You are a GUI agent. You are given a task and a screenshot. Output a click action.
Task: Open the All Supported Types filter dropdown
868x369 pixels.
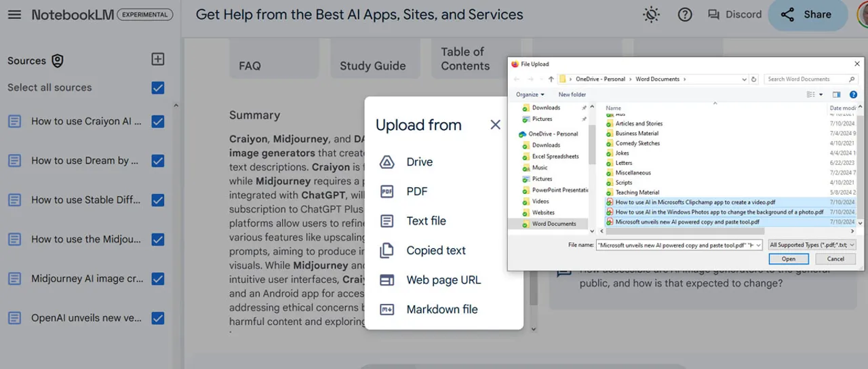click(x=812, y=245)
